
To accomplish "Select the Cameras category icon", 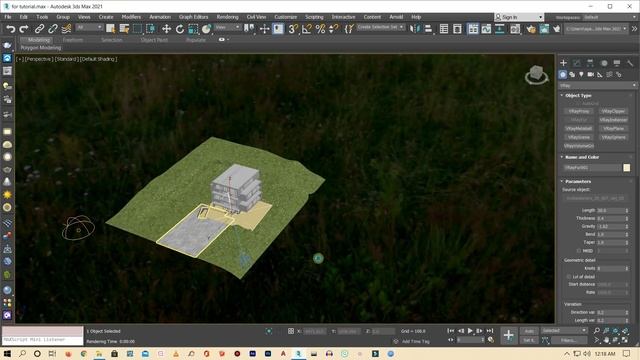I will (x=591, y=75).
